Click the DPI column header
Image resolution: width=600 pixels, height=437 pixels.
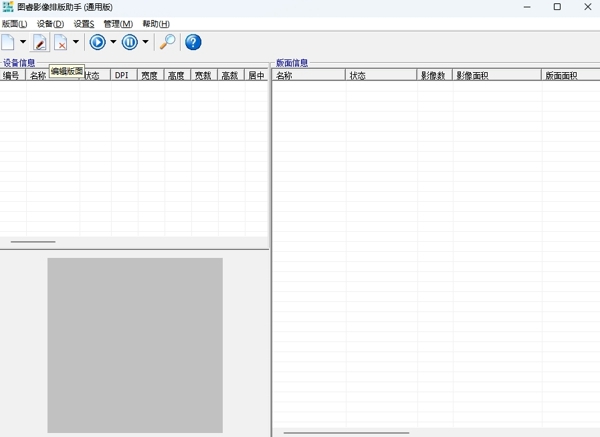tap(122, 75)
